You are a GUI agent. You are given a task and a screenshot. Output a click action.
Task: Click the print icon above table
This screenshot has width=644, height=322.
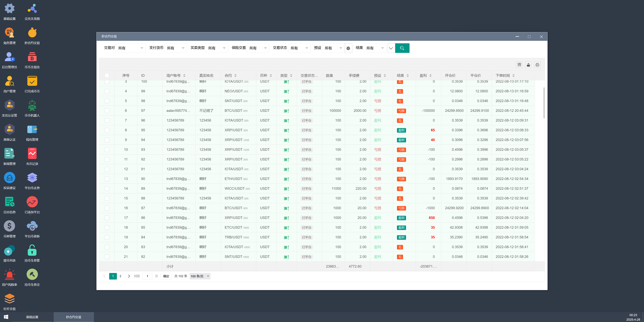(537, 65)
